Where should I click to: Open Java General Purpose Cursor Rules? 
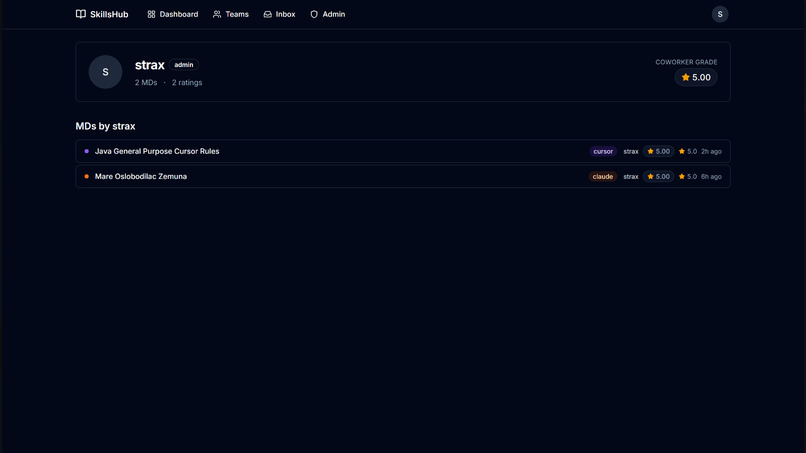pos(157,151)
